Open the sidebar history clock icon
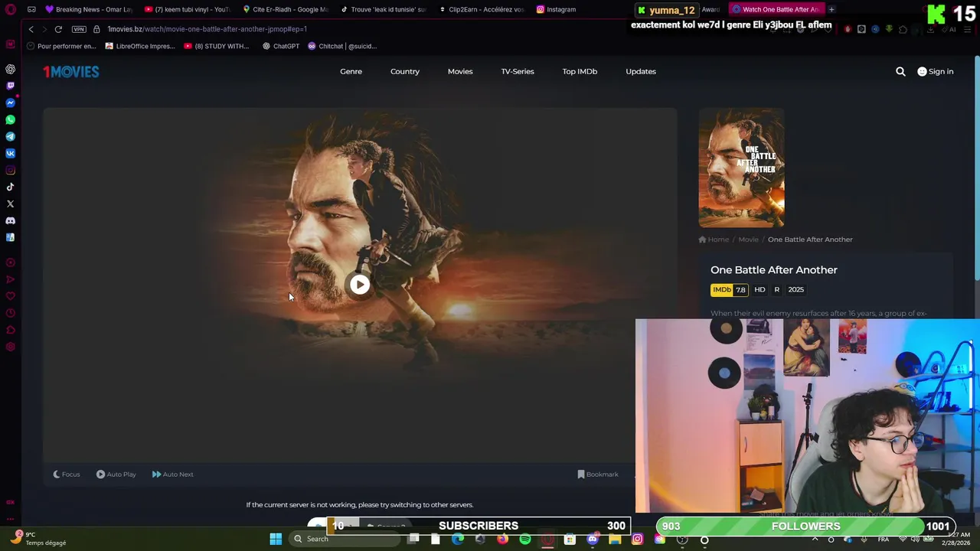Image resolution: width=980 pixels, height=551 pixels. [10, 313]
